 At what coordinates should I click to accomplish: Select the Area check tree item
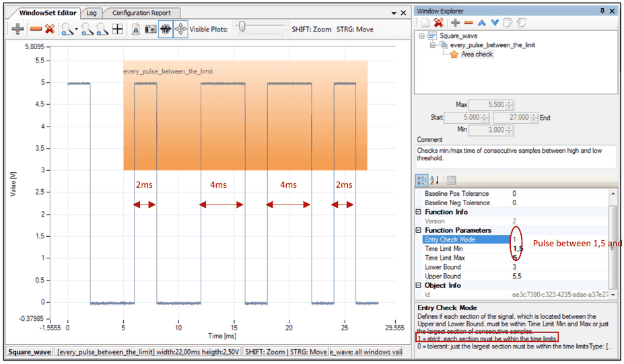pos(477,54)
